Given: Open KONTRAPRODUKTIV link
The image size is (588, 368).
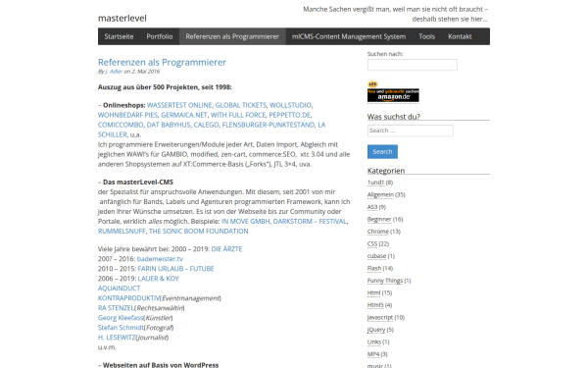Looking at the screenshot, I should pos(128,297).
